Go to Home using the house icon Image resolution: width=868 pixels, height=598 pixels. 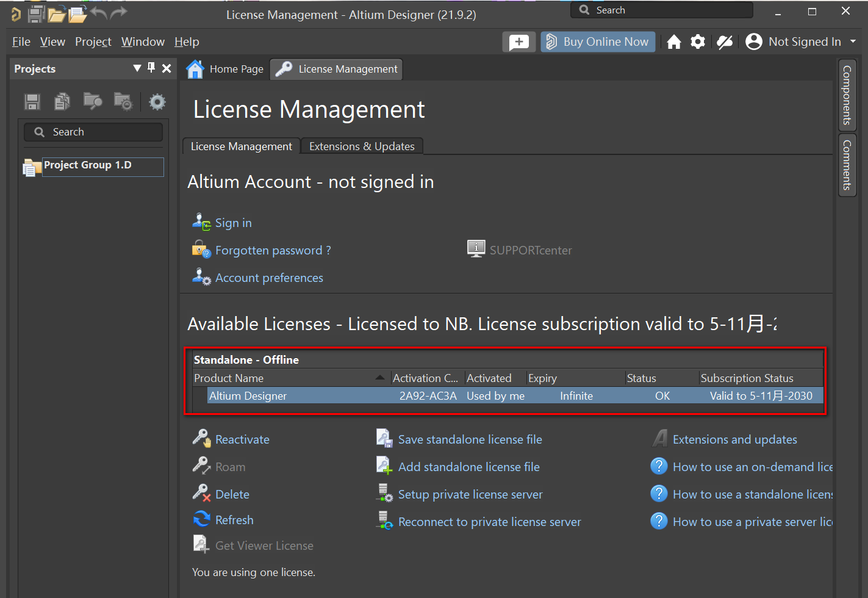[x=674, y=41]
